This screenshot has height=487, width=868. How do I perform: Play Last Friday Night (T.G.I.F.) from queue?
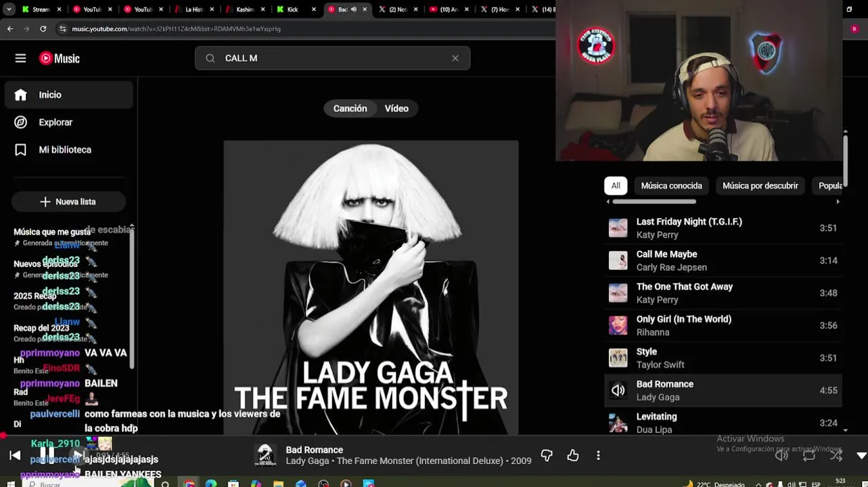tap(723, 228)
